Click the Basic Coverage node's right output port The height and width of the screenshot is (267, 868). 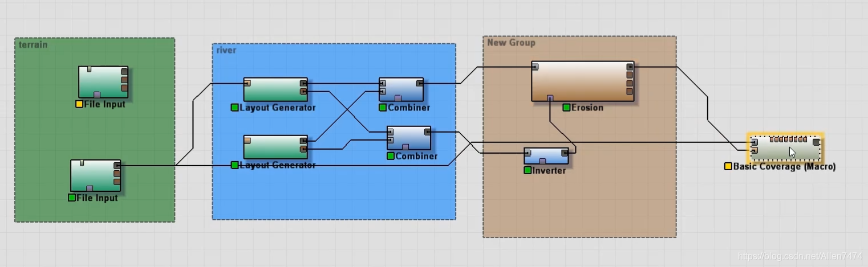(817, 142)
